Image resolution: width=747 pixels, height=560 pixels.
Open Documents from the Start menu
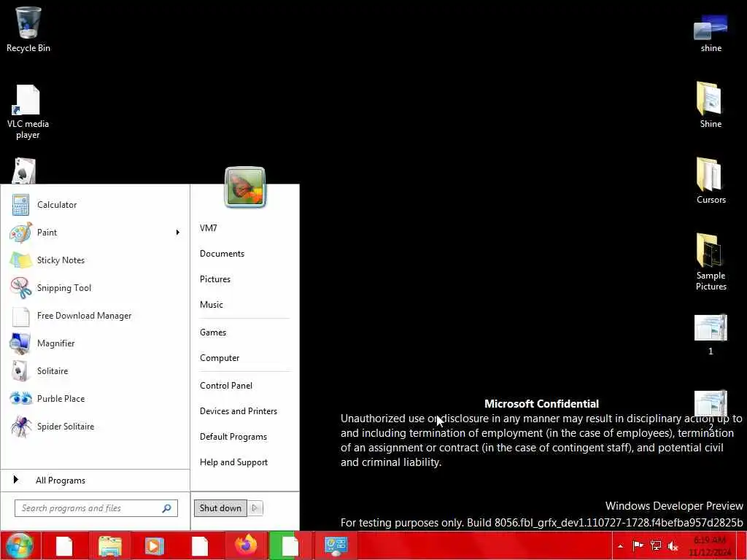tap(222, 254)
